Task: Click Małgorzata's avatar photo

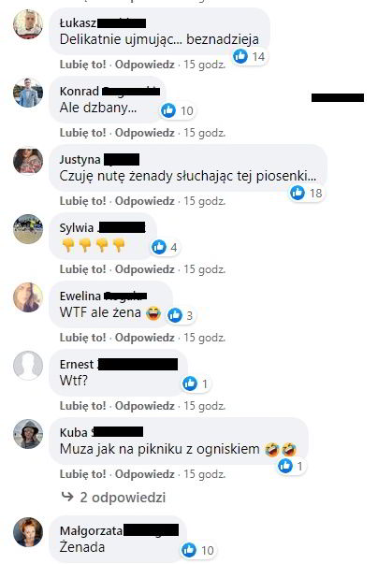Action: (28, 532)
